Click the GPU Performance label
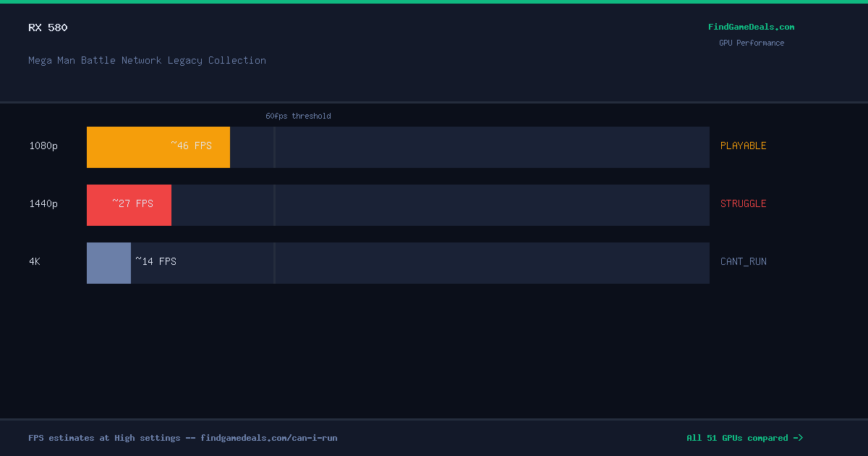Screen dimensions: 868x456 pyautogui.click(x=751, y=43)
